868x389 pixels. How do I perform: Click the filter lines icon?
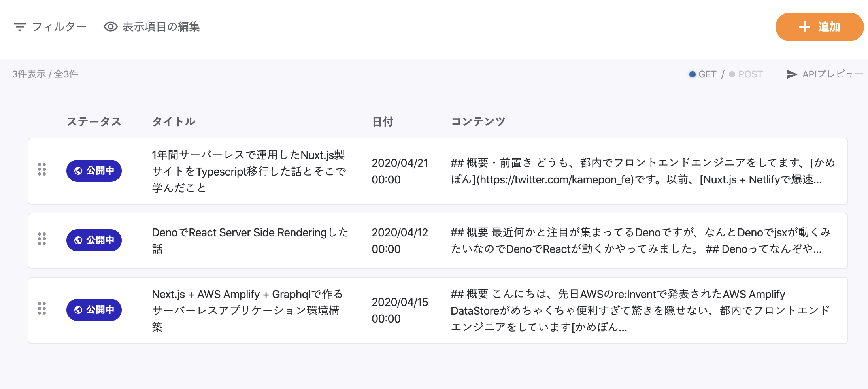[19, 27]
